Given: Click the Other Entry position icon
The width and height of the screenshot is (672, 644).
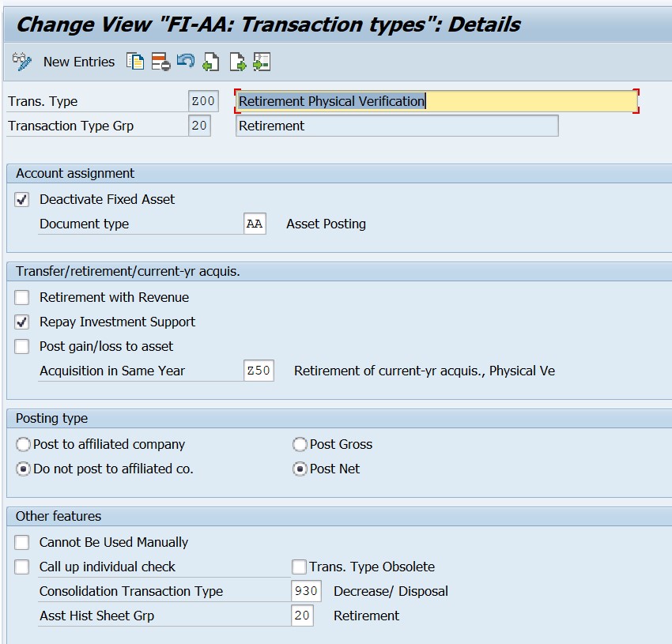Looking at the screenshot, I should click(x=262, y=62).
